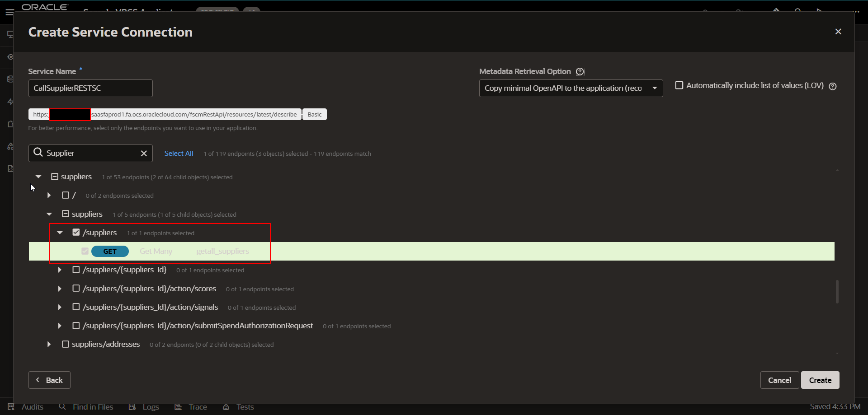The height and width of the screenshot is (415, 868).
Task: Expand the action/signals node
Action: pyautogui.click(x=60, y=307)
